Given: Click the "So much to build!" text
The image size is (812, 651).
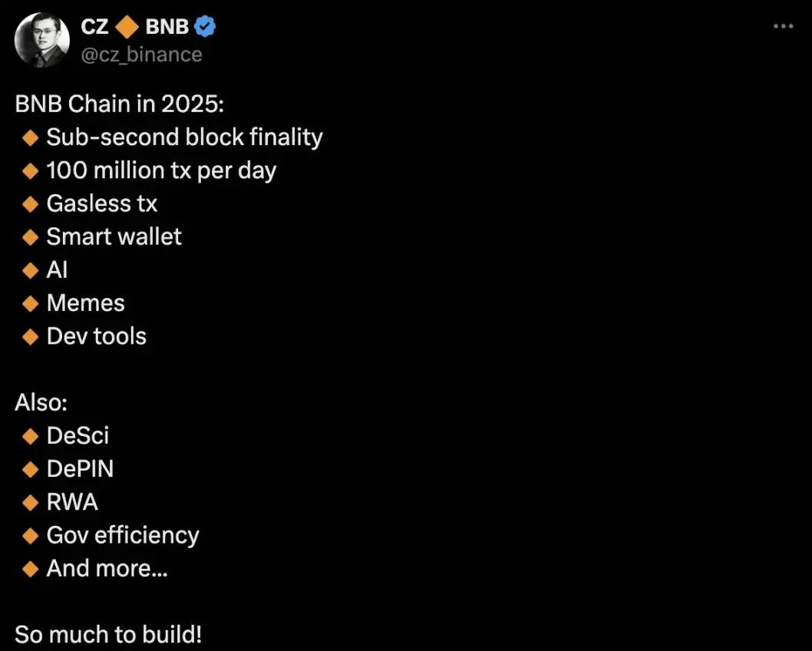Looking at the screenshot, I should tap(108, 635).
